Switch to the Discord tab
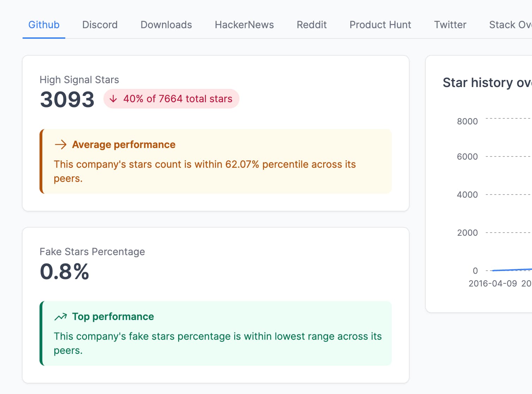532x394 pixels. [x=100, y=25]
